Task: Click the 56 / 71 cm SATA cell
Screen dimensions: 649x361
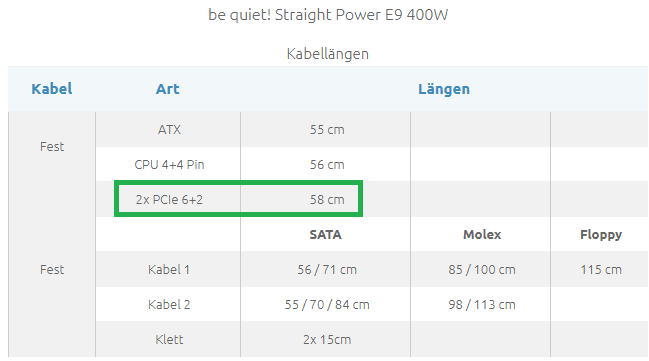Action: 327,270
